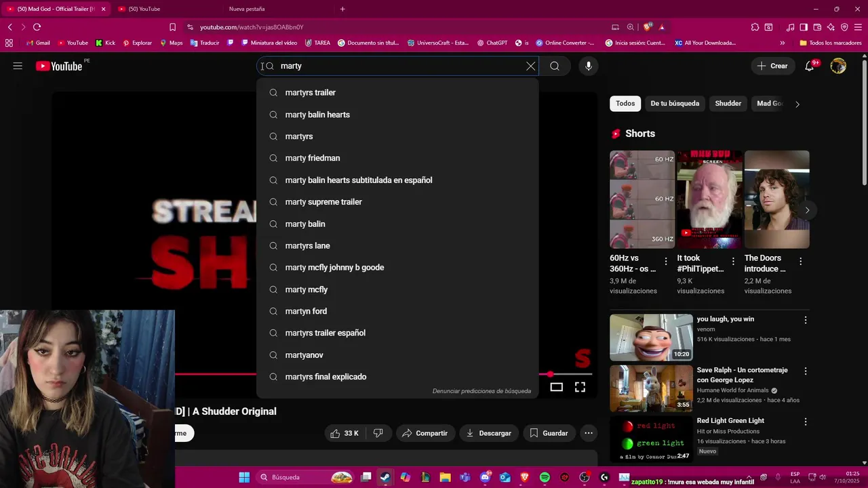Click the Descargar button
868x488 pixels.
pos(489,433)
